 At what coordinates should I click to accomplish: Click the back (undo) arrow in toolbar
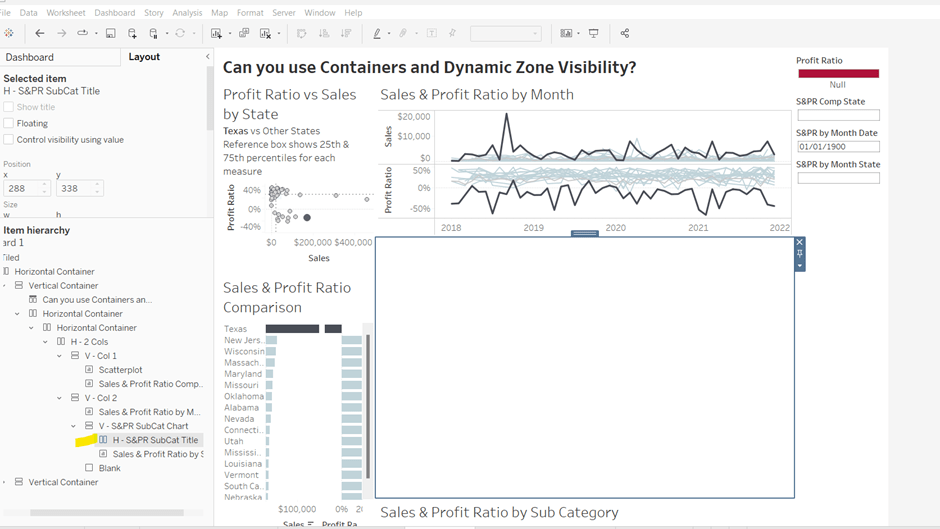click(40, 33)
